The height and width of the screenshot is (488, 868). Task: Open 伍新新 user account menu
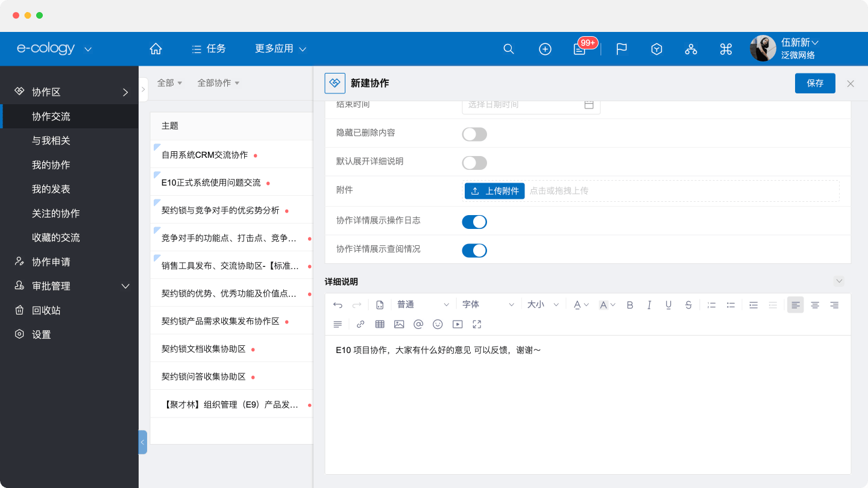pyautogui.click(x=799, y=43)
